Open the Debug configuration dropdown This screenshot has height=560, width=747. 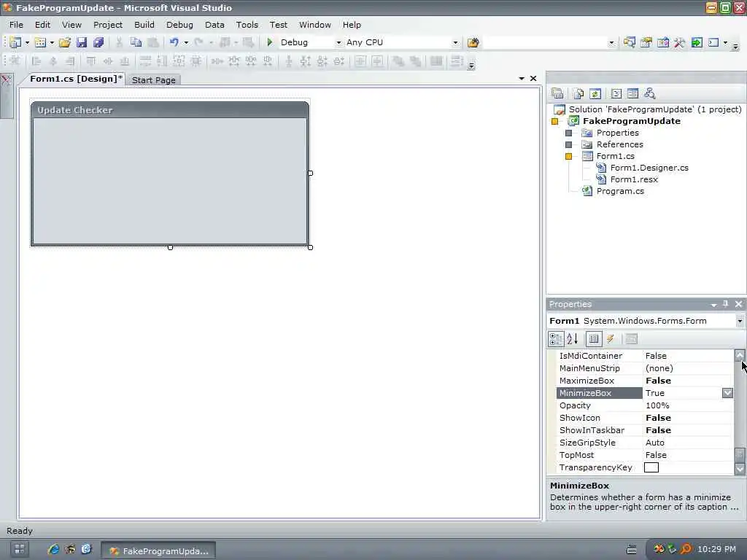(338, 42)
